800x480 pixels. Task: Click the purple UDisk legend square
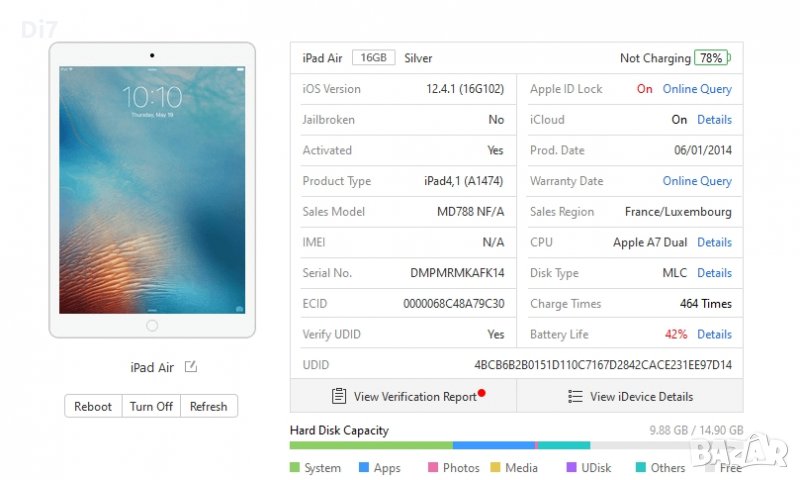pyautogui.click(x=571, y=467)
